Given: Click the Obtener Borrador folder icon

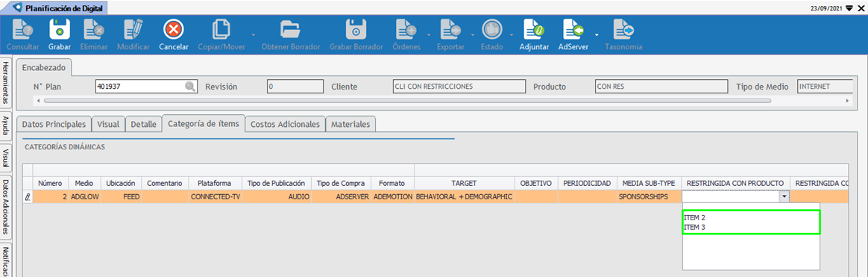Looking at the screenshot, I should tap(291, 29).
